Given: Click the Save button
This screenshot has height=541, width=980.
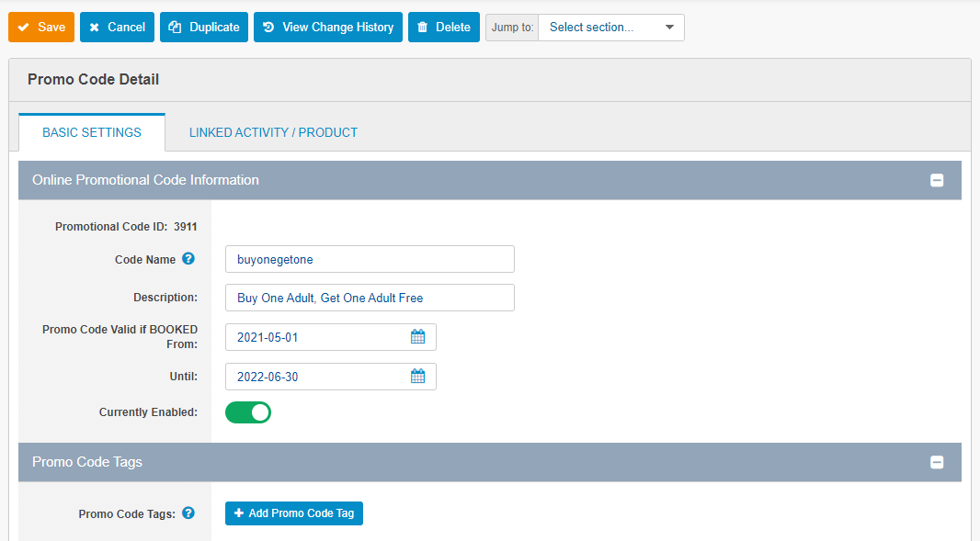Looking at the screenshot, I should point(41,28).
